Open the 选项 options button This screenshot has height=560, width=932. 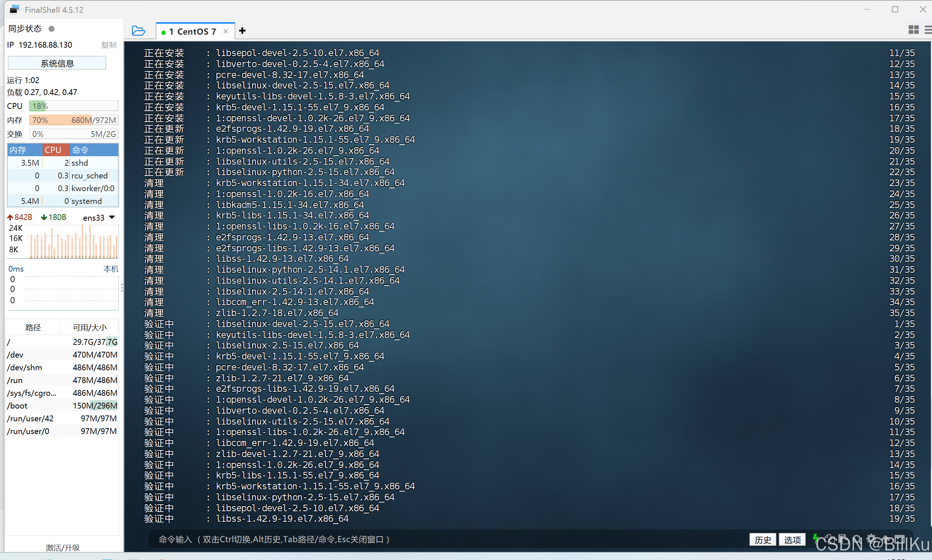[792, 540]
